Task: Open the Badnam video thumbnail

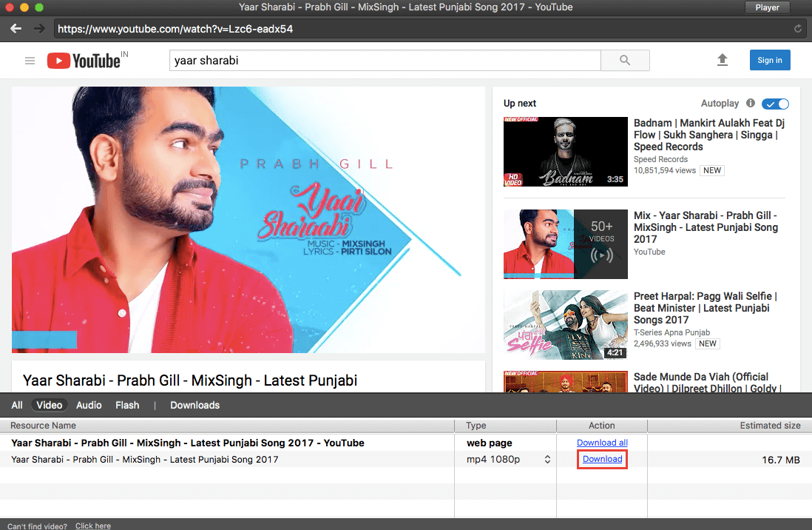Action: (566, 152)
